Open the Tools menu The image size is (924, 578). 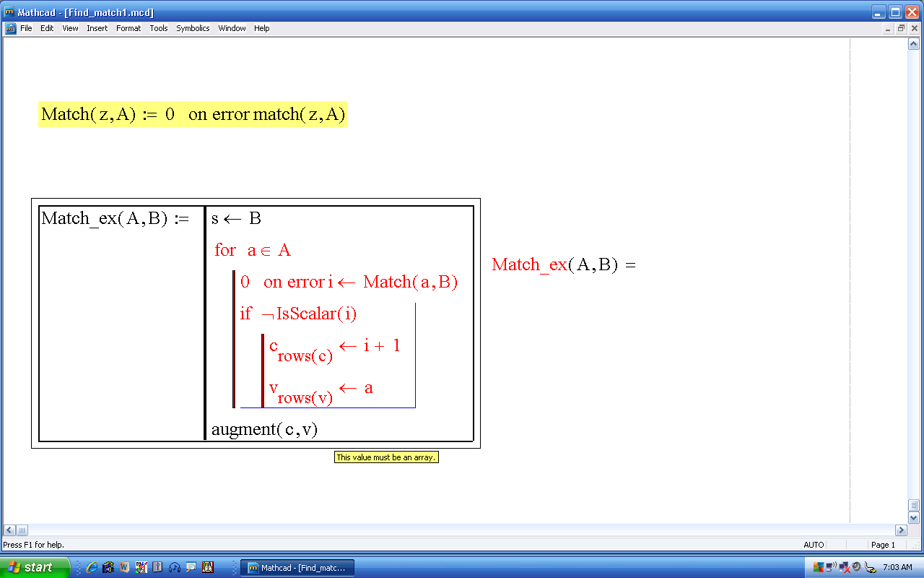(x=159, y=28)
